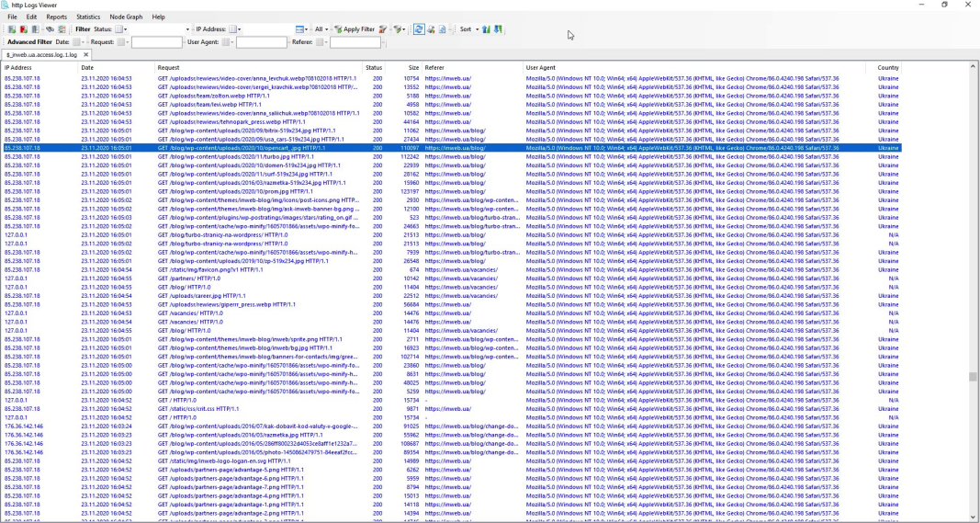This screenshot has height=523, width=980.
Task: Sort by the IP Address column header
Action: point(40,68)
